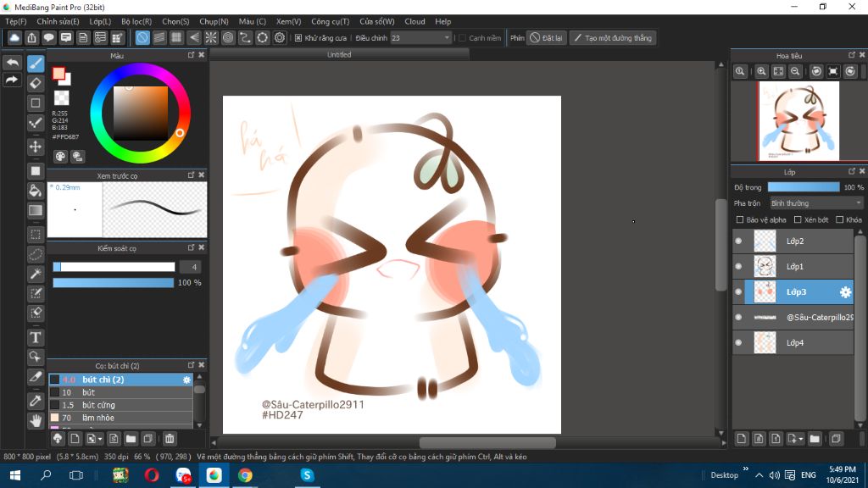Viewport: 868px width, 488px height.
Task: Open the Tệp(F) menu
Action: 16,21
